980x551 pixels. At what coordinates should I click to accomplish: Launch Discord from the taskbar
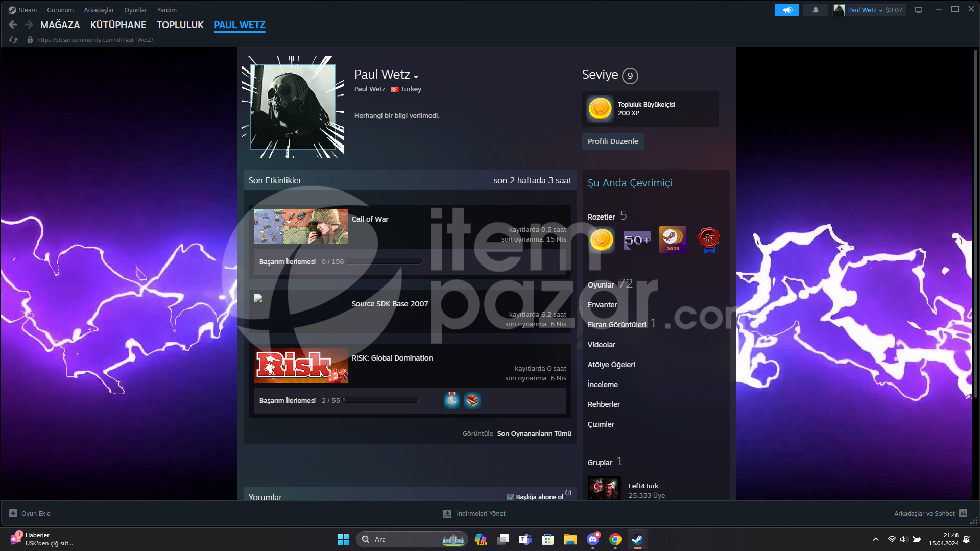point(593,539)
